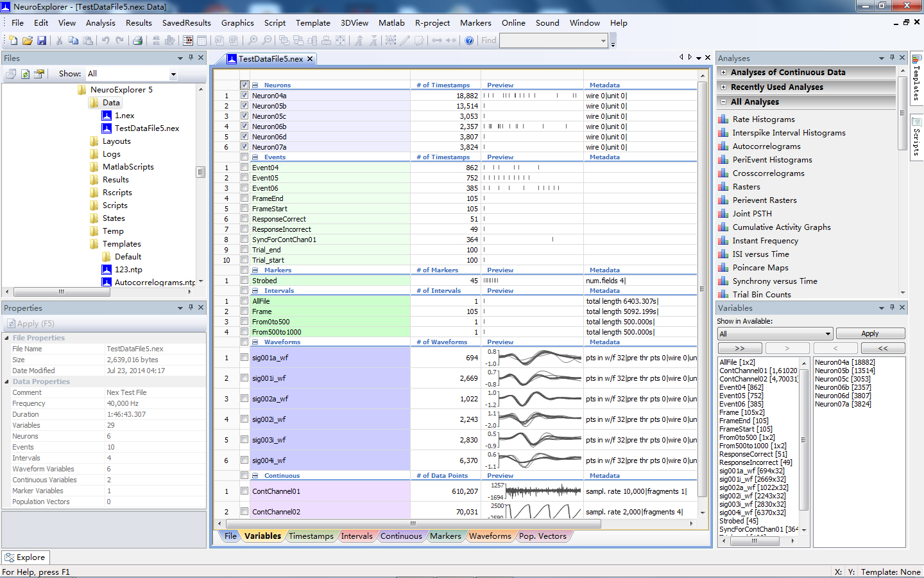The height and width of the screenshot is (578, 924).
Task: Click the Zoom out magnifier icon
Action: (266, 40)
